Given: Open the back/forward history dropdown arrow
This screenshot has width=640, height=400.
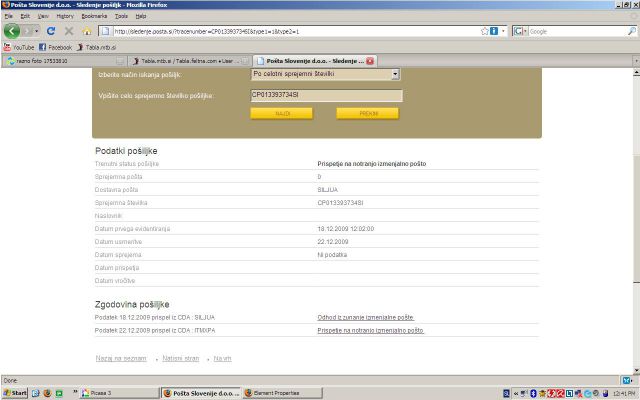Looking at the screenshot, I should tap(37, 31).
